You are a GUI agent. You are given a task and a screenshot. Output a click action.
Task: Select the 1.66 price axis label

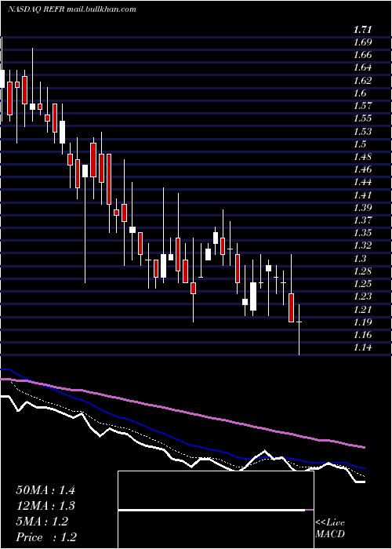[x=362, y=55]
